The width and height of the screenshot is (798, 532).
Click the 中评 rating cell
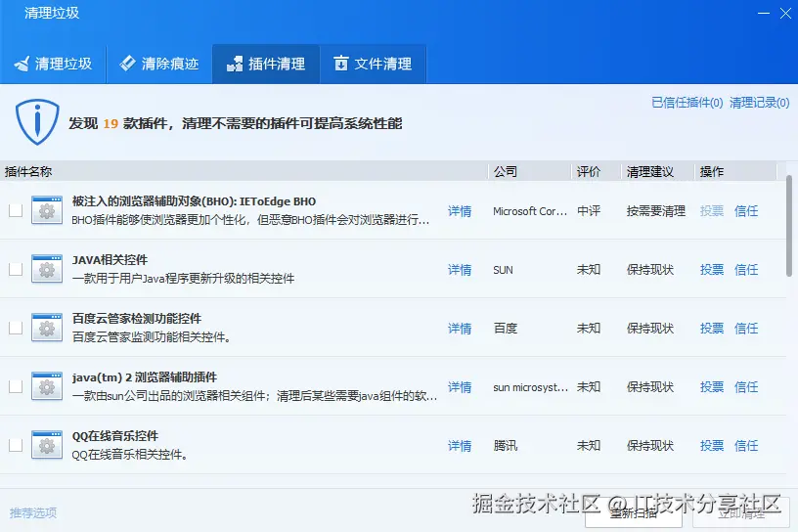[589, 211]
